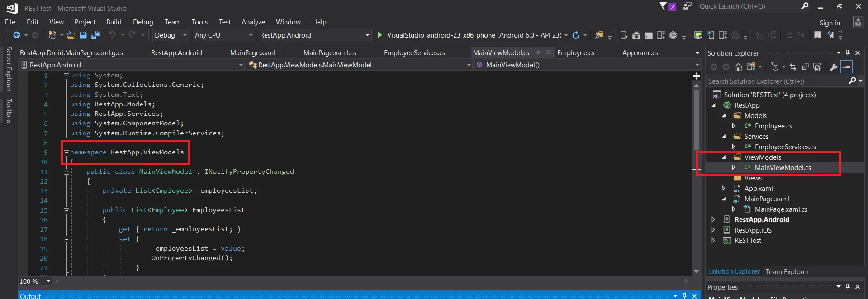Click the New Project toolbar icon
868x299 pixels.
[52, 35]
